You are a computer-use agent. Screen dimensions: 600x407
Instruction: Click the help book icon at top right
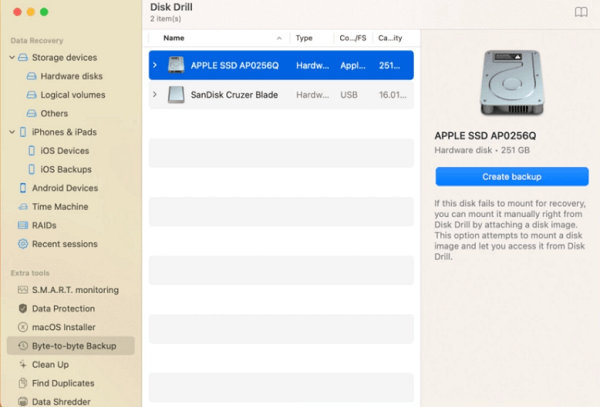[x=580, y=12]
